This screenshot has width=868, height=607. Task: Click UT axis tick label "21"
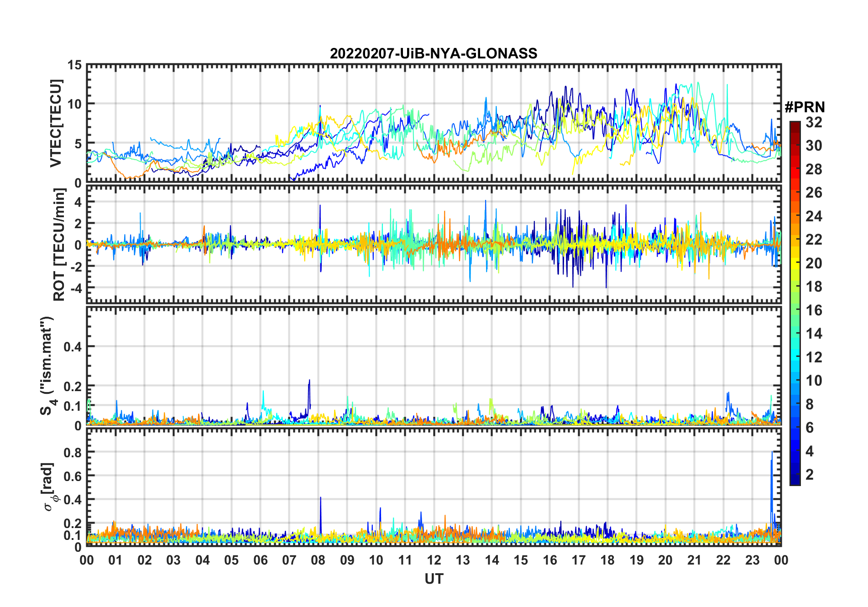[x=695, y=560]
